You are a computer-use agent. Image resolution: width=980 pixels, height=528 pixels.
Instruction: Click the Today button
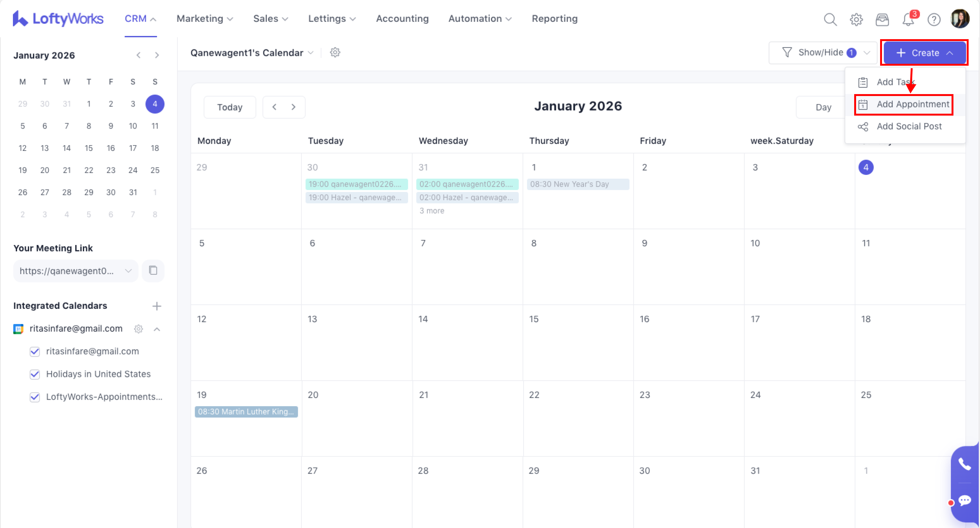(x=230, y=107)
